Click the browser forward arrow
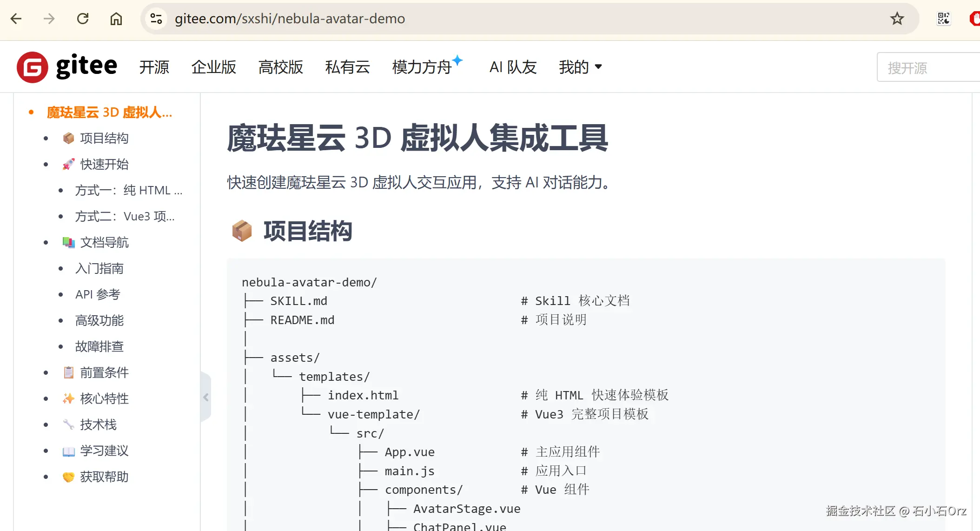This screenshot has height=531, width=980. tap(49, 19)
